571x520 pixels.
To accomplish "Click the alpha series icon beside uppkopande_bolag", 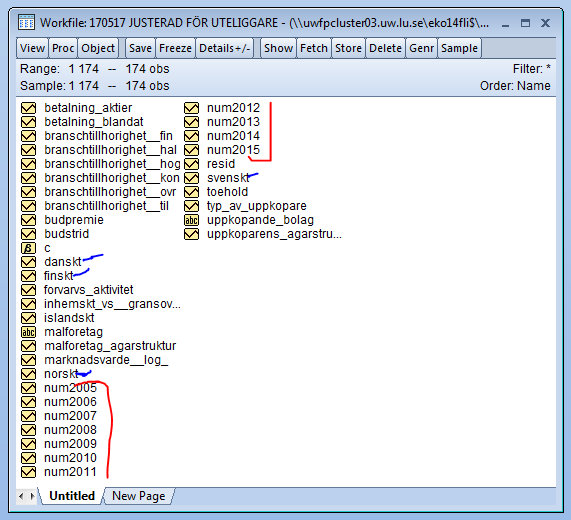I will (191, 220).
